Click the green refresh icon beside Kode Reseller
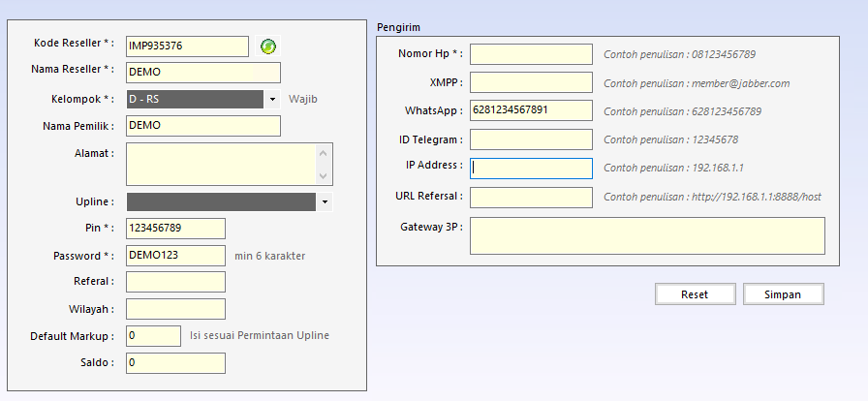The width and height of the screenshot is (868, 401). [x=268, y=46]
